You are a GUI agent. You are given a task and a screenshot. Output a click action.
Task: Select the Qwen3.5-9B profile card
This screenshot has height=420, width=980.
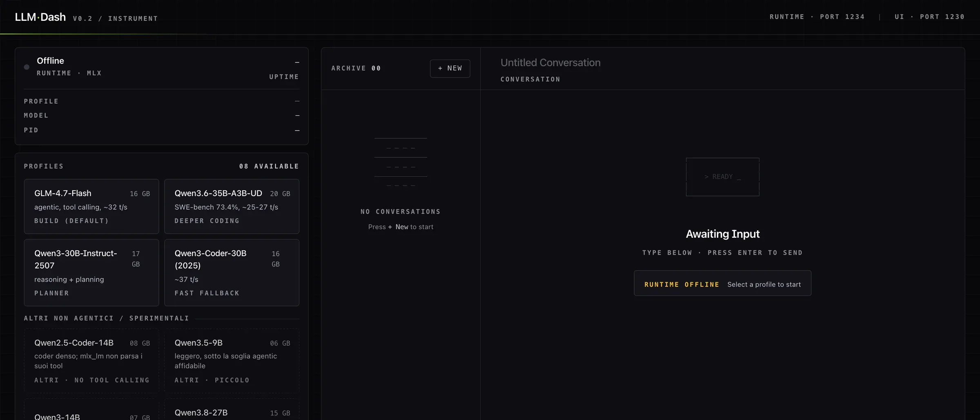click(x=232, y=361)
